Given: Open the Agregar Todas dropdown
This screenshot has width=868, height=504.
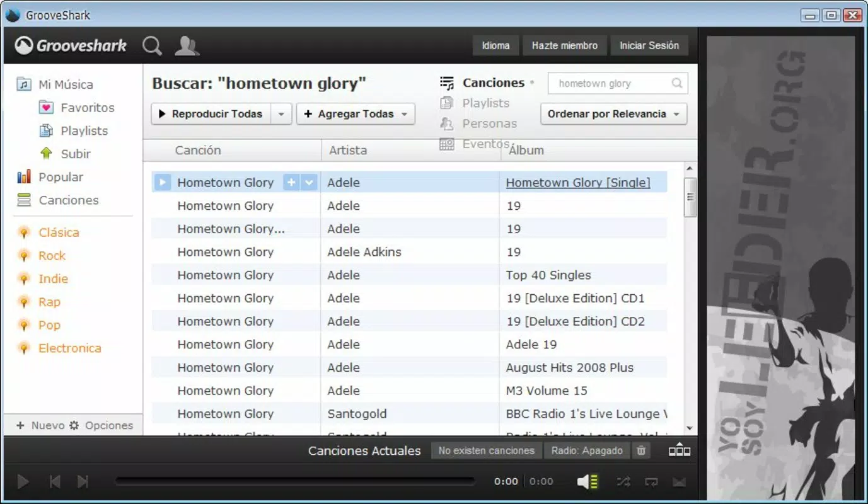Looking at the screenshot, I should pos(356,114).
